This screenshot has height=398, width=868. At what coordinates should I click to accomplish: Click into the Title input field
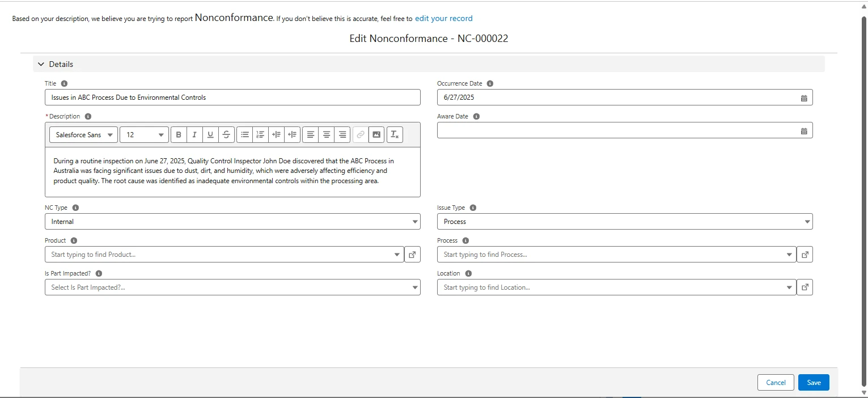click(x=232, y=98)
